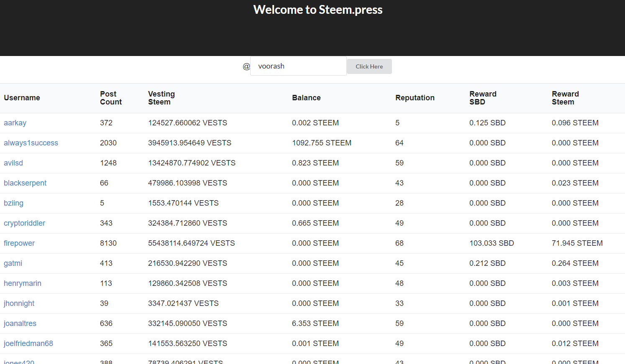Viewport: 625px width, 364px height.
Task: Open the blackserpent user link
Action: (25, 183)
